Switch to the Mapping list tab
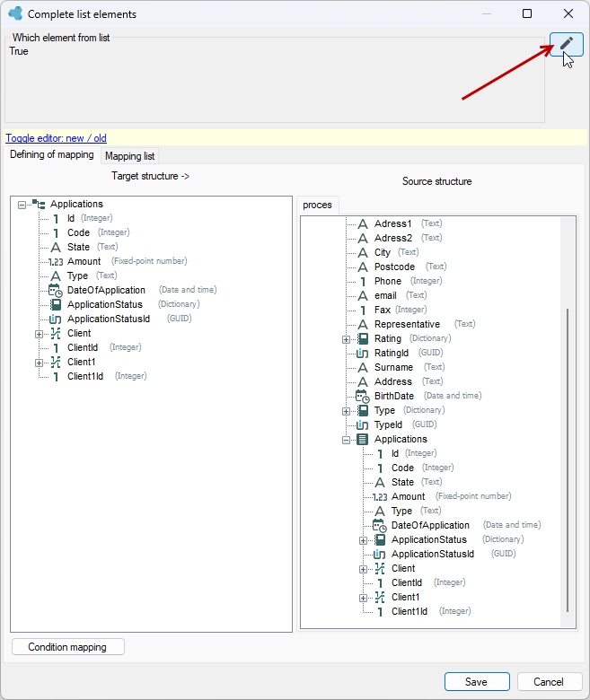The height and width of the screenshot is (700, 590). 129,156
